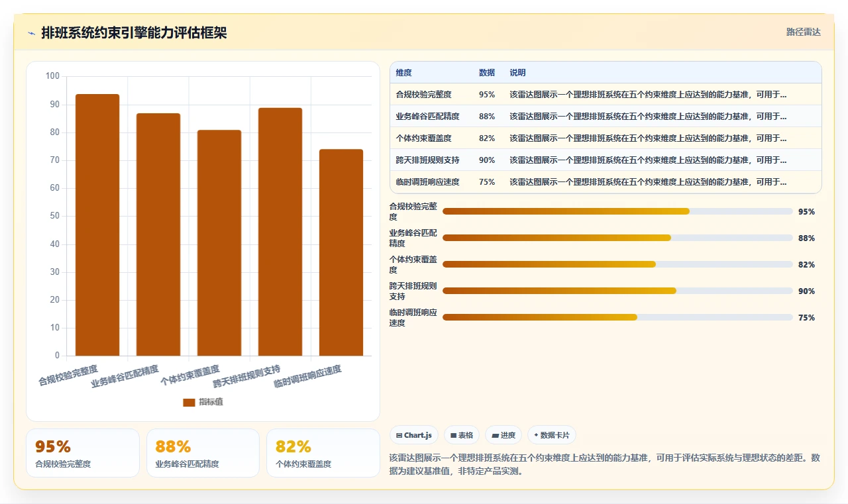The image size is (848, 504).
Task: Select the 表格 tag
Action: click(462, 435)
